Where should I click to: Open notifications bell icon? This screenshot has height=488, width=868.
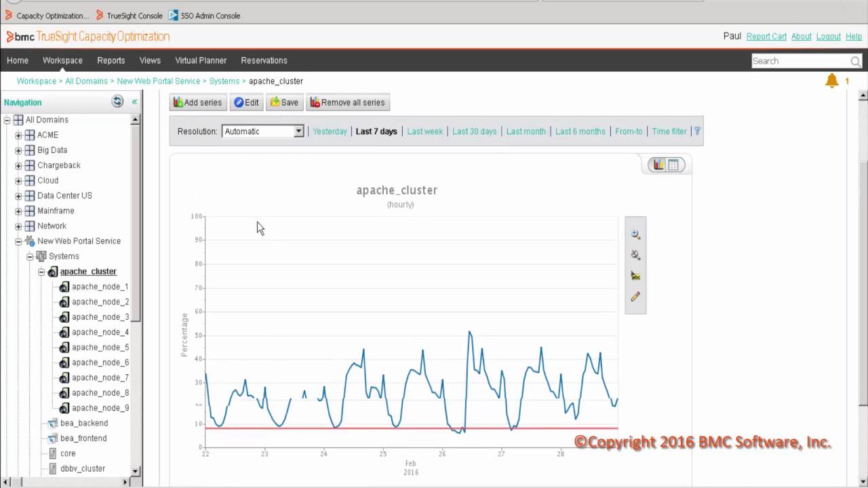pos(831,81)
